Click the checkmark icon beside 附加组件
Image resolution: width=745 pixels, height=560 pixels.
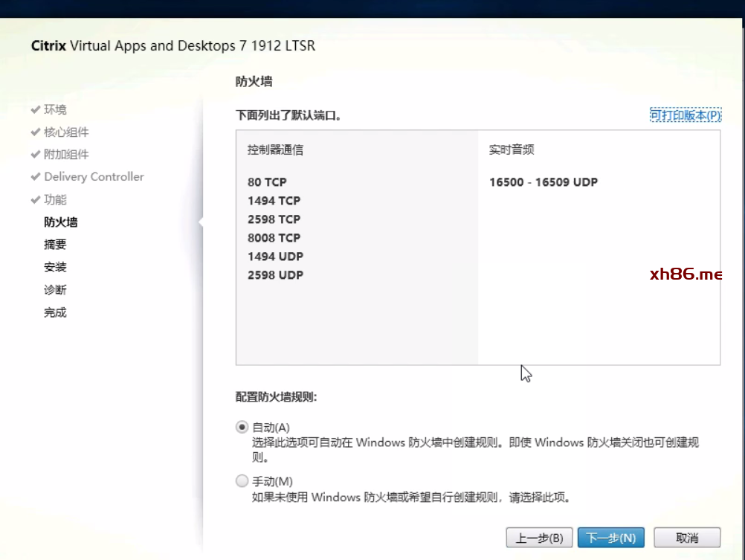click(x=35, y=154)
